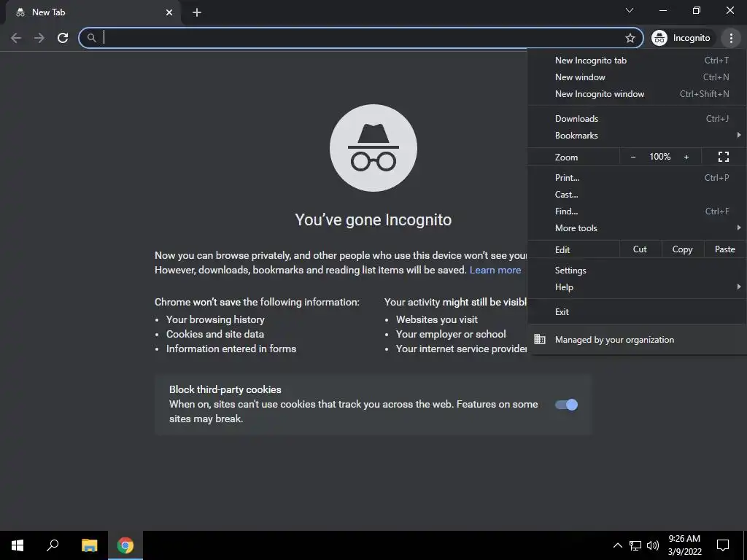Click the search icon in address bar

[x=91, y=38]
